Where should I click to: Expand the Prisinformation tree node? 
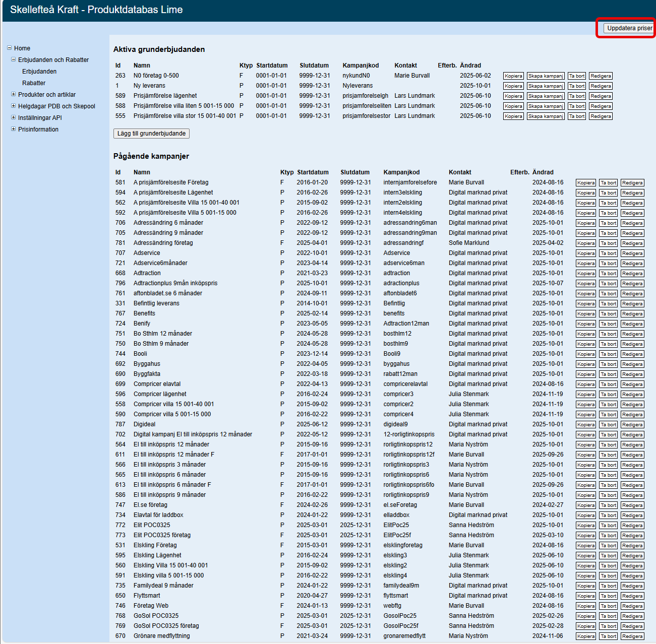tap(14, 129)
